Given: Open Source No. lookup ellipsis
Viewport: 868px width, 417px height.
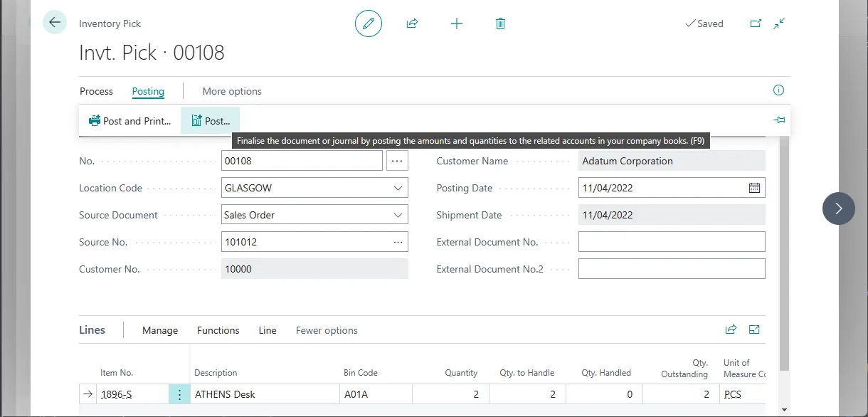Looking at the screenshot, I should [398, 242].
